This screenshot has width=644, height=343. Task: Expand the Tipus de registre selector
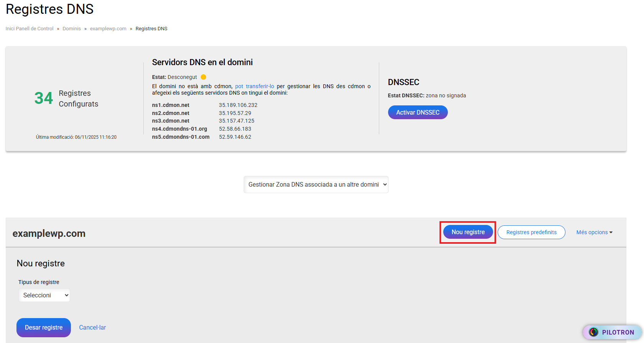coord(44,295)
